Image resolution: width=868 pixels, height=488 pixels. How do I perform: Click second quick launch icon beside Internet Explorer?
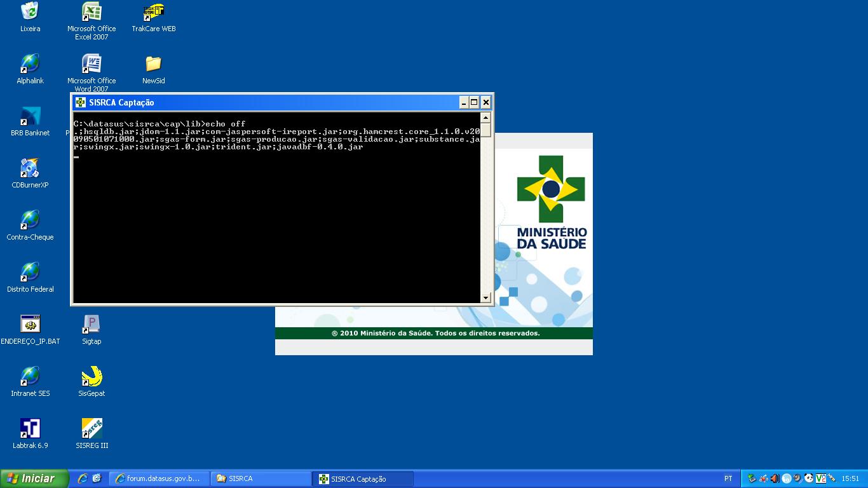[x=97, y=478]
